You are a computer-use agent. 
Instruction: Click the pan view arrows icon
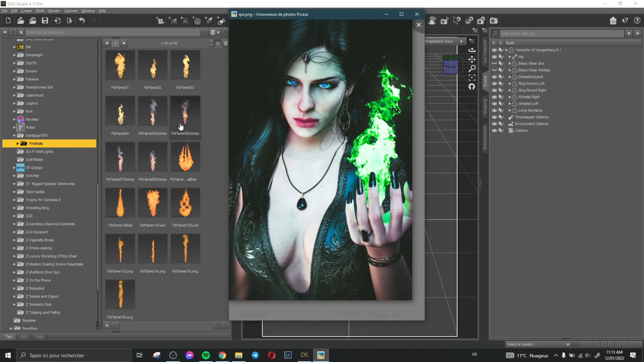[472, 59]
